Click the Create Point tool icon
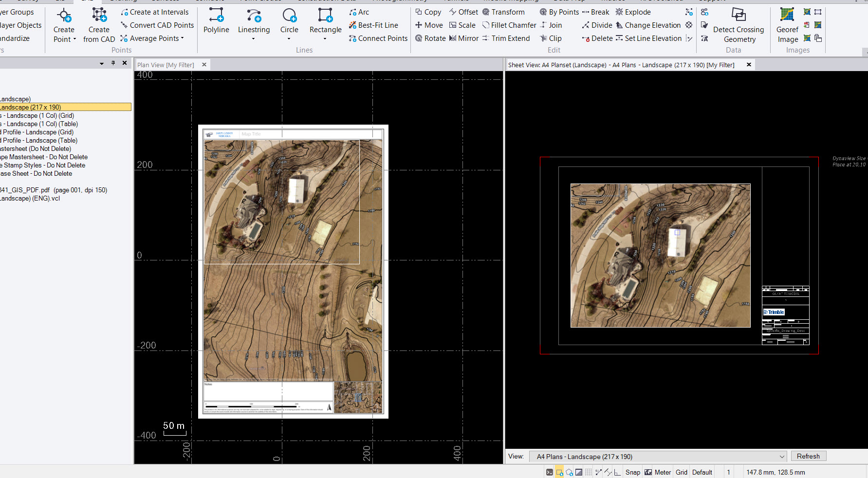This screenshot has width=868, height=478. tap(64, 16)
